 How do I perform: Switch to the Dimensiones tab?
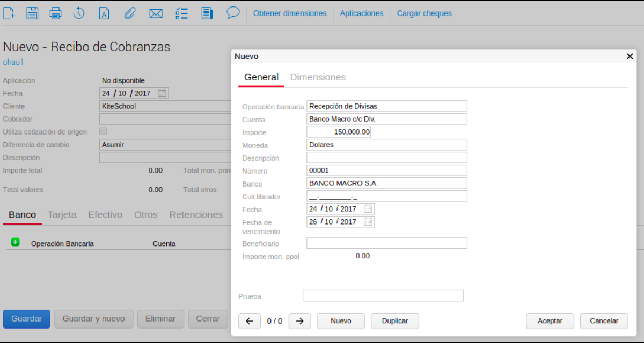coord(318,77)
